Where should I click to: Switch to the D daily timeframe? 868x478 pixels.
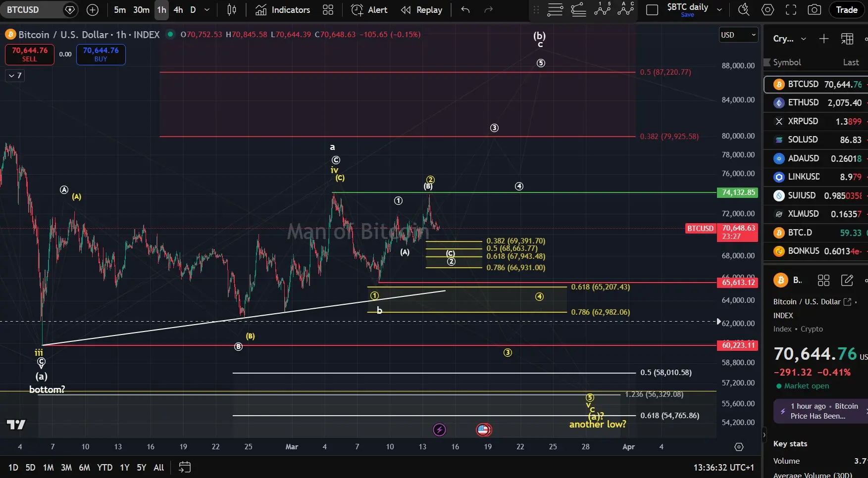pos(193,10)
